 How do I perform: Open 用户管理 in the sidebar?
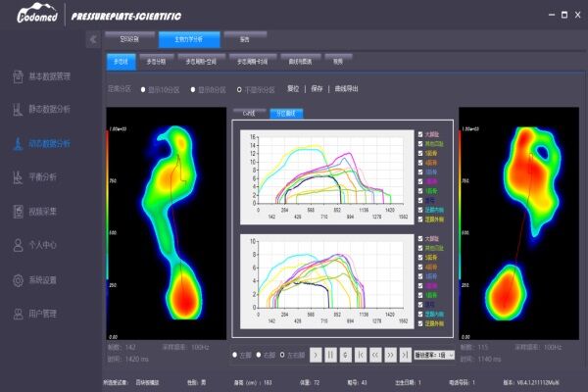[x=43, y=315]
